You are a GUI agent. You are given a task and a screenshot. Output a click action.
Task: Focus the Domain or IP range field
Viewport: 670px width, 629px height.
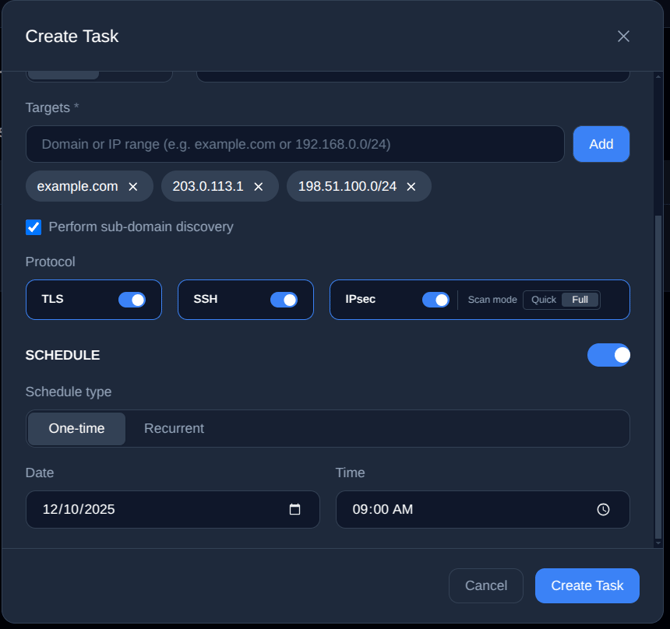(x=295, y=144)
